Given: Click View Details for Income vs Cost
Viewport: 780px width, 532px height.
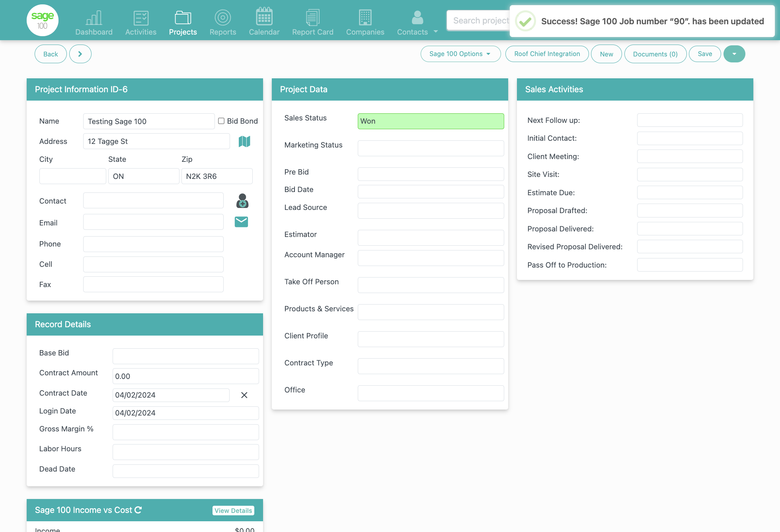Looking at the screenshot, I should coord(233,511).
